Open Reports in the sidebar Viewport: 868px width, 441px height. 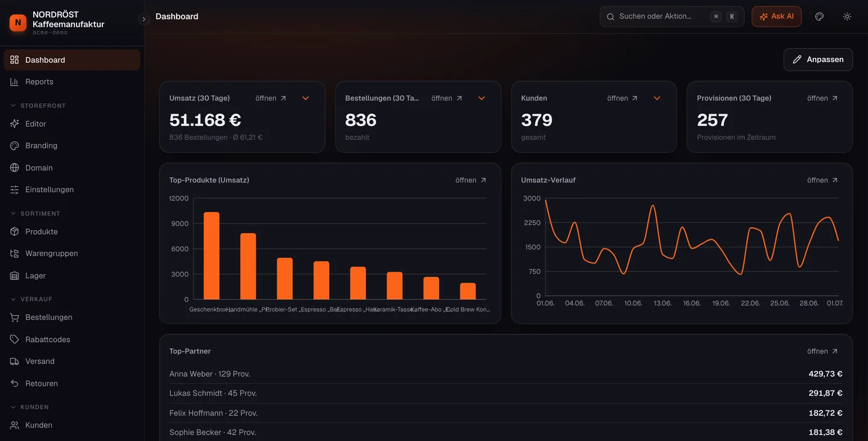72,81
